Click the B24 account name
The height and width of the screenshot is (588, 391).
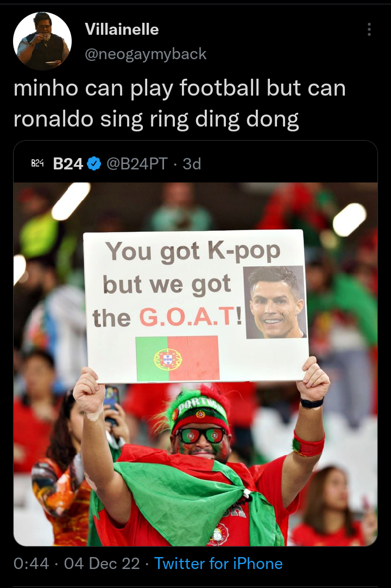coord(68,163)
